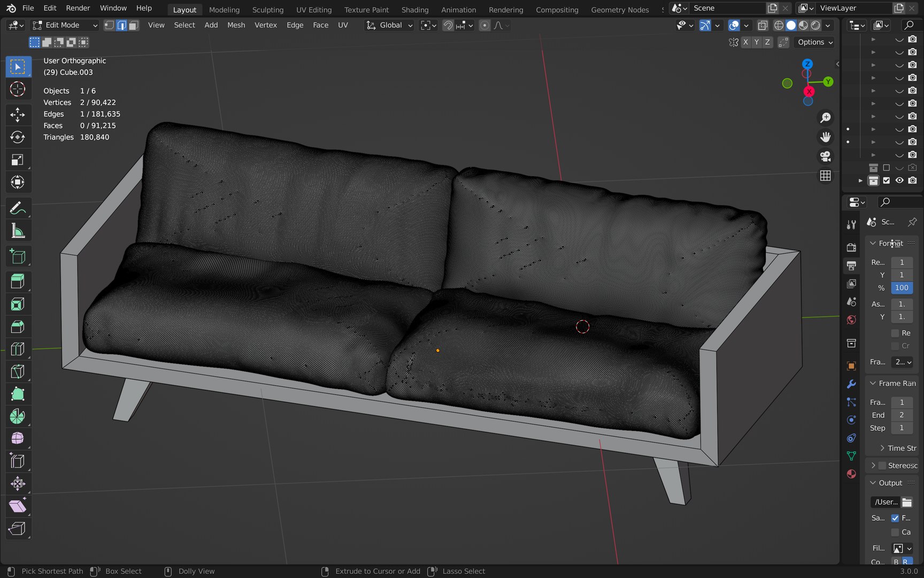This screenshot has width=924, height=578.
Task: Select the Knife tool
Action: 18,371
